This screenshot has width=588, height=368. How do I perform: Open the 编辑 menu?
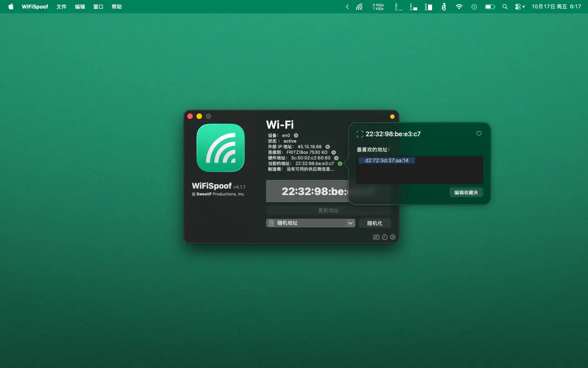(80, 7)
